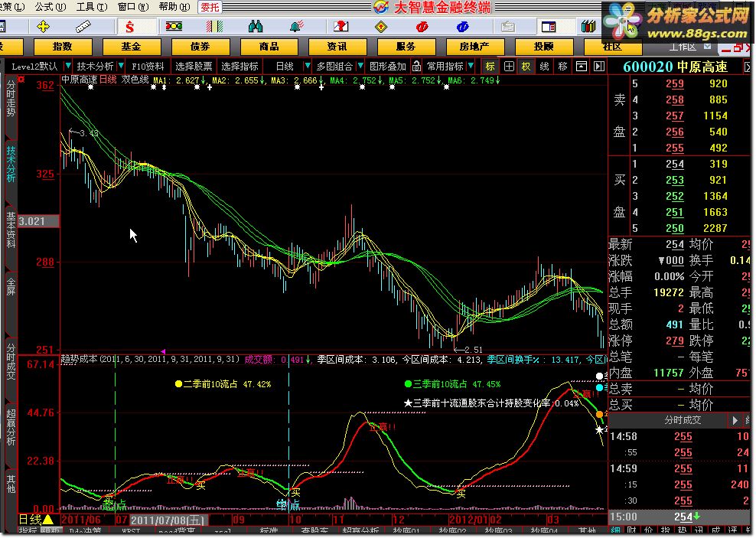Toggle the 标 marker button

490,67
